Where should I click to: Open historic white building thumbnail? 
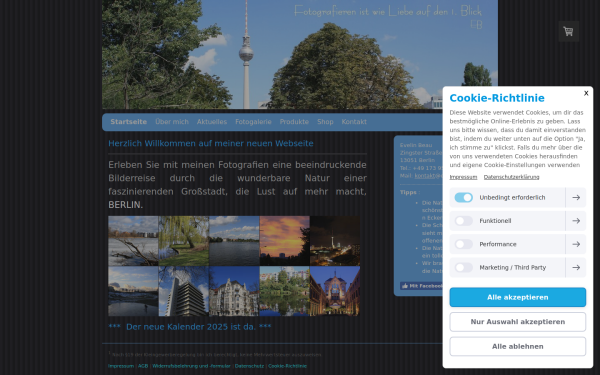pos(234,291)
